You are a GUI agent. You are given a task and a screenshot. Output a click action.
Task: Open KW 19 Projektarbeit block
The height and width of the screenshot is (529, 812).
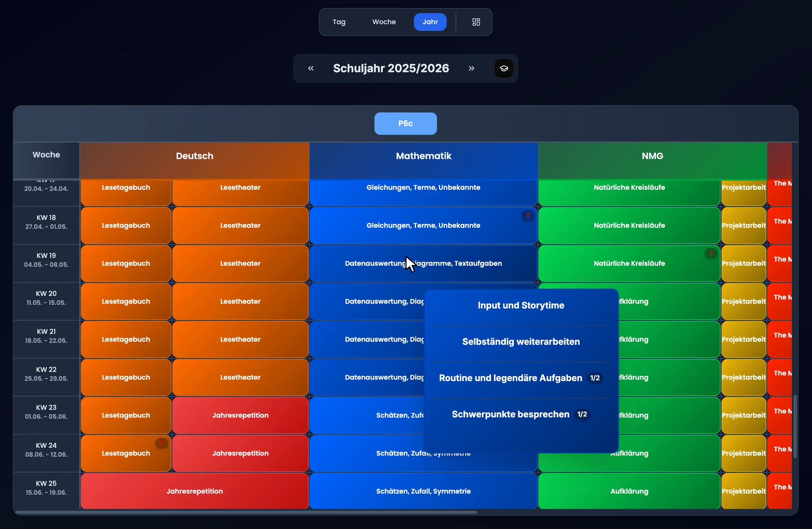[x=744, y=263]
